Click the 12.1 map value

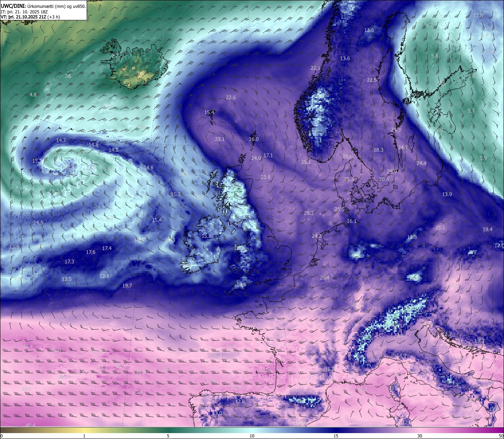click(x=104, y=276)
